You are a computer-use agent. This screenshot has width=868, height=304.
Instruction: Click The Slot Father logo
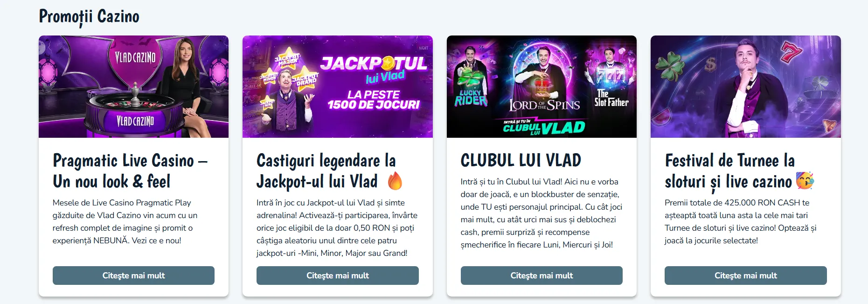click(x=611, y=98)
